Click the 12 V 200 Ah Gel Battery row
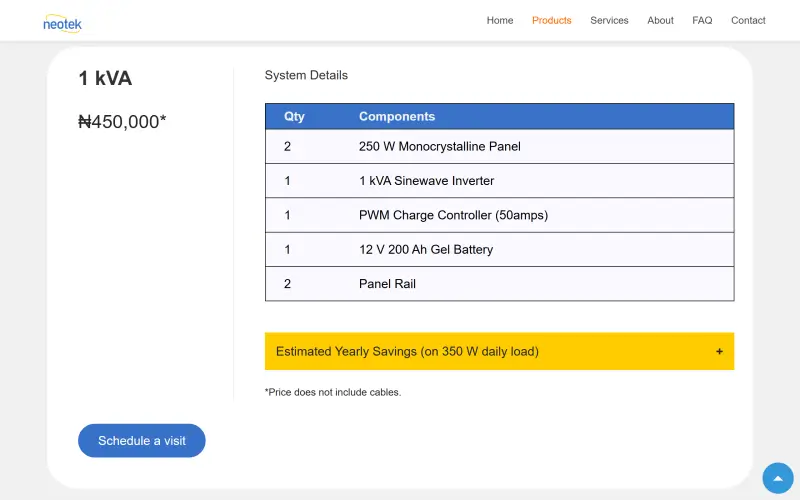Image resolution: width=800 pixels, height=500 pixels. pos(499,249)
